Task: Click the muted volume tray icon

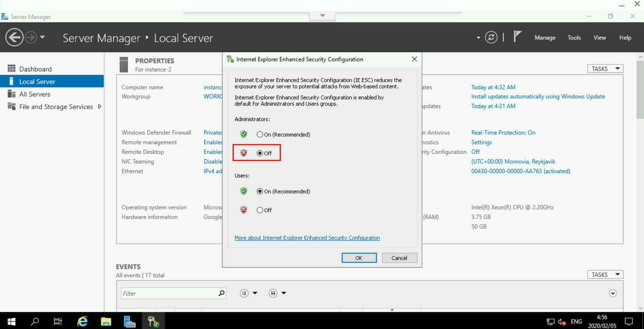Action: [x=562, y=322]
